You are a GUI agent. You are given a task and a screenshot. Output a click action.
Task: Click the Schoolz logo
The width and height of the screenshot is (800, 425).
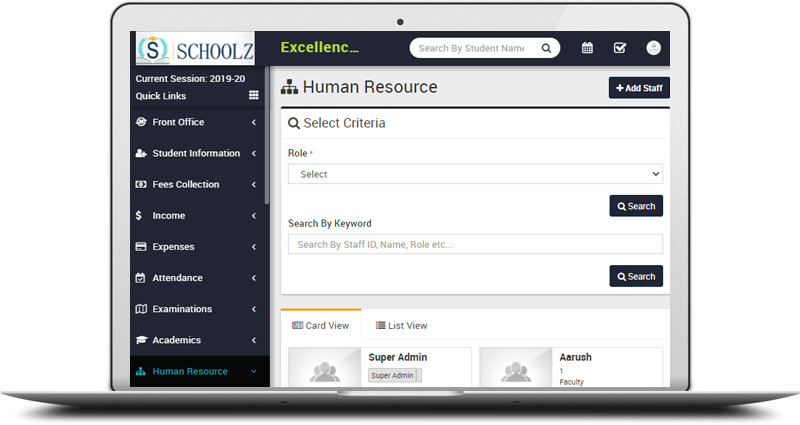195,50
